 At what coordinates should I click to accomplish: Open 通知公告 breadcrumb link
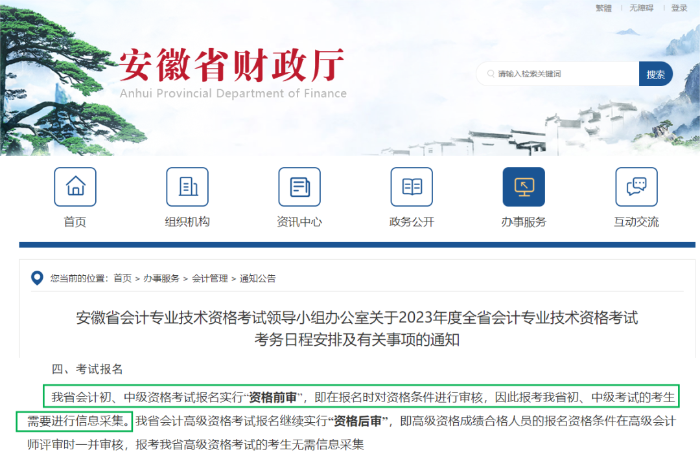tap(257, 278)
